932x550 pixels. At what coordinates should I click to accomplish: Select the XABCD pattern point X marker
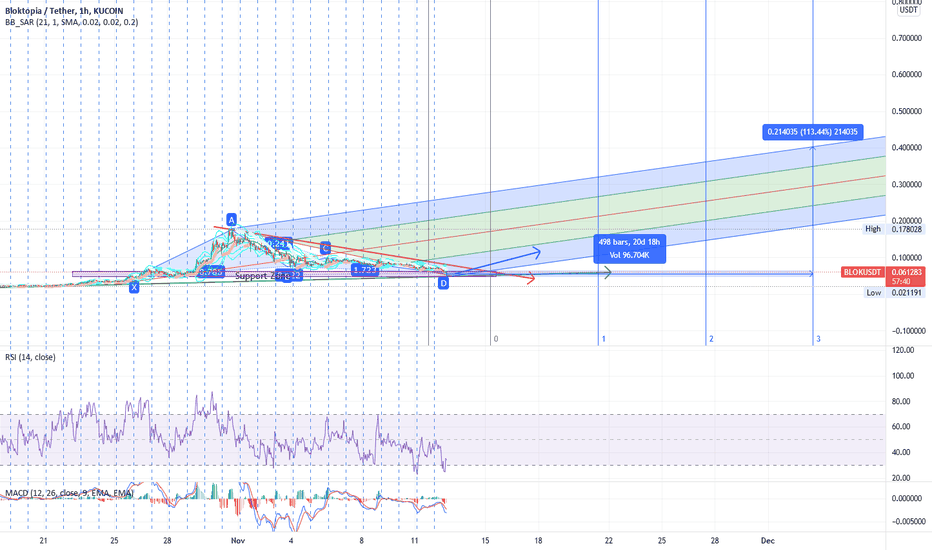click(x=134, y=287)
